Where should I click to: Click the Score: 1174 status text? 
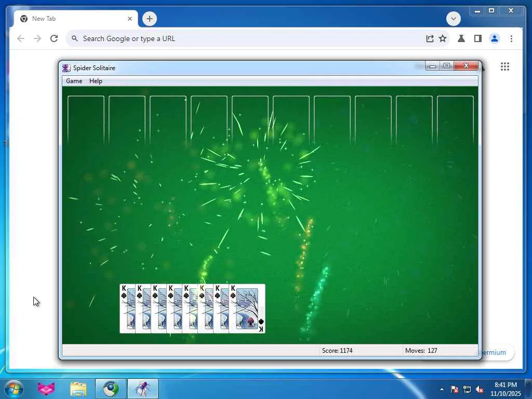(337, 351)
